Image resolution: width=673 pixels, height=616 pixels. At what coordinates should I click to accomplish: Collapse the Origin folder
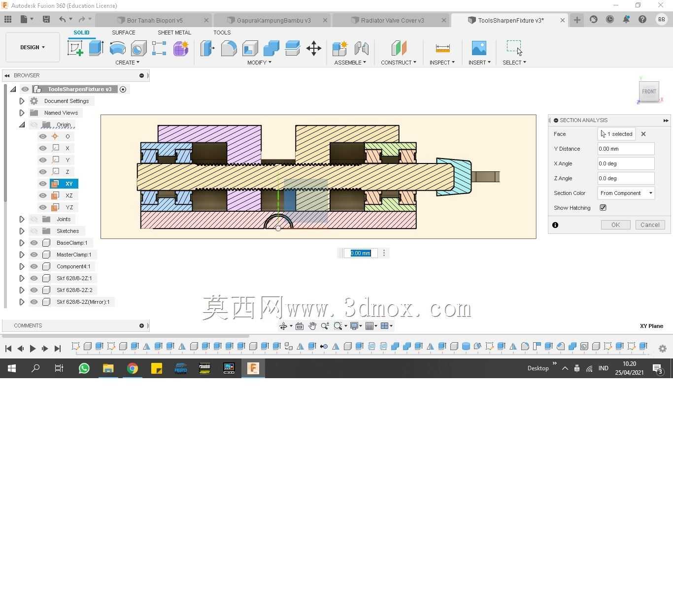click(x=22, y=125)
